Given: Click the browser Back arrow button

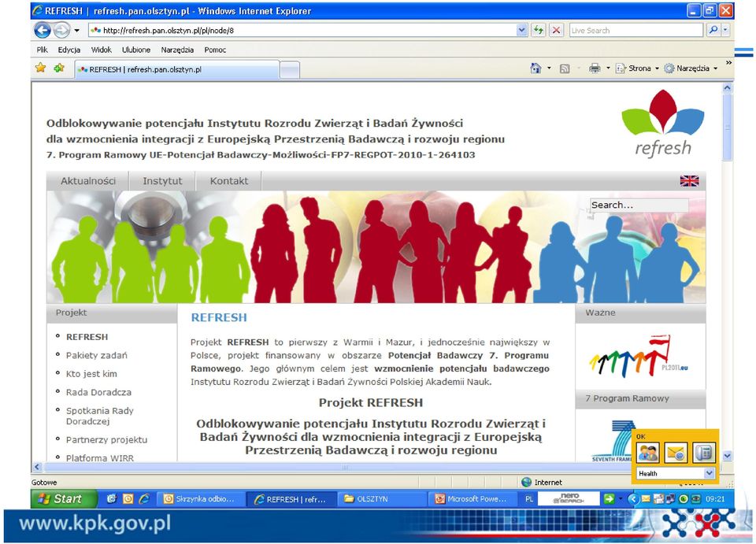Looking at the screenshot, I should coord(43,31).
